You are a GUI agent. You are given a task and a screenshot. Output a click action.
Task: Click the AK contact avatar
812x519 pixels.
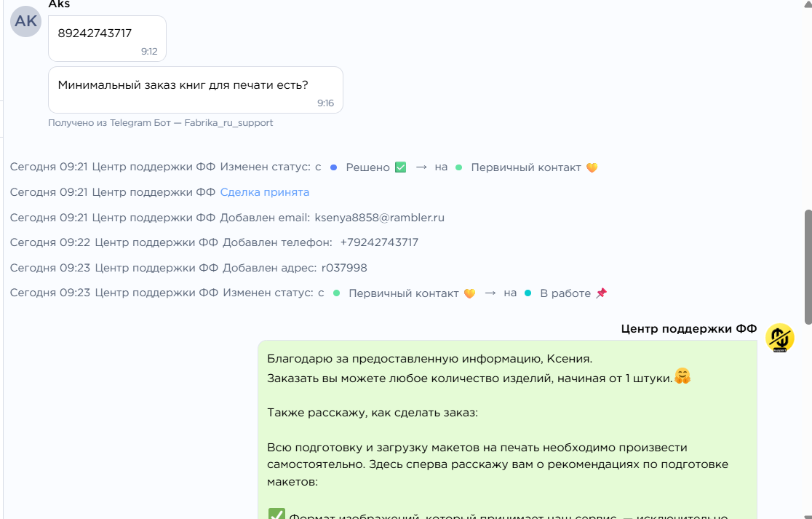click(26, 21)
